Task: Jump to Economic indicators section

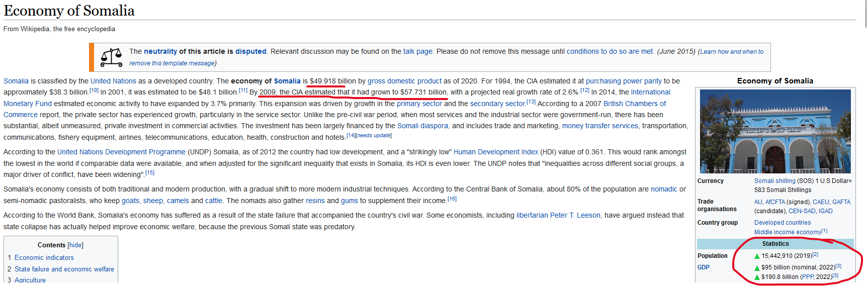Action: pos(44,258)
